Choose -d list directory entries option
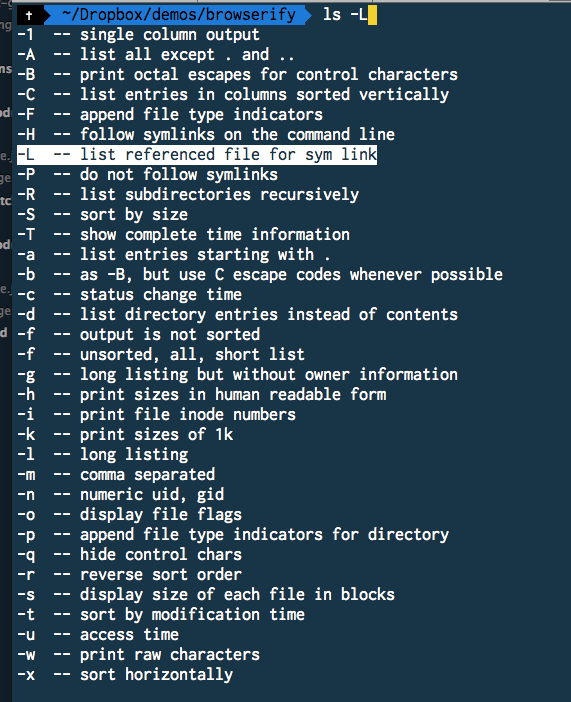The width and height of the screenshot is (571, 702). (x=237, y=315)
